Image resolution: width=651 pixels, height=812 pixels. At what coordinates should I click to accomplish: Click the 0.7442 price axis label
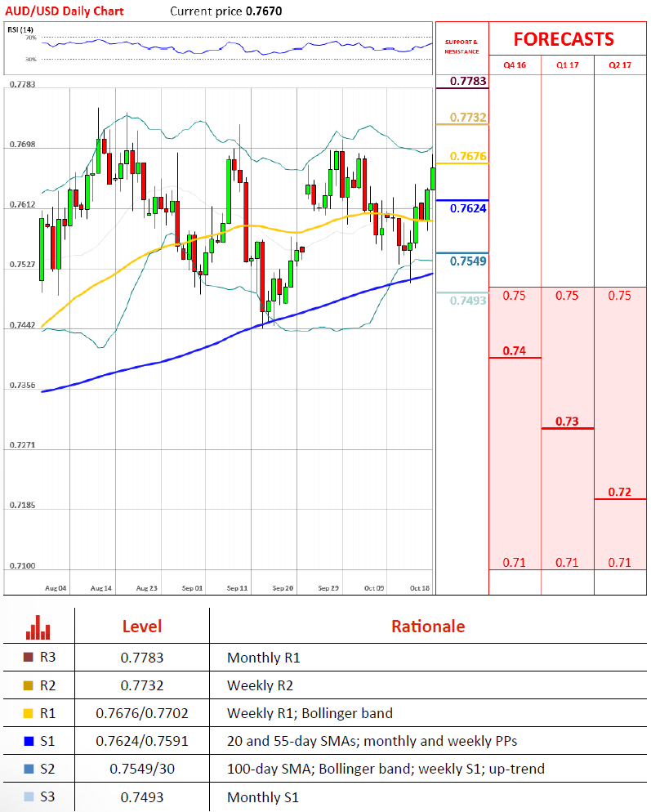click(x=22, y=325)
